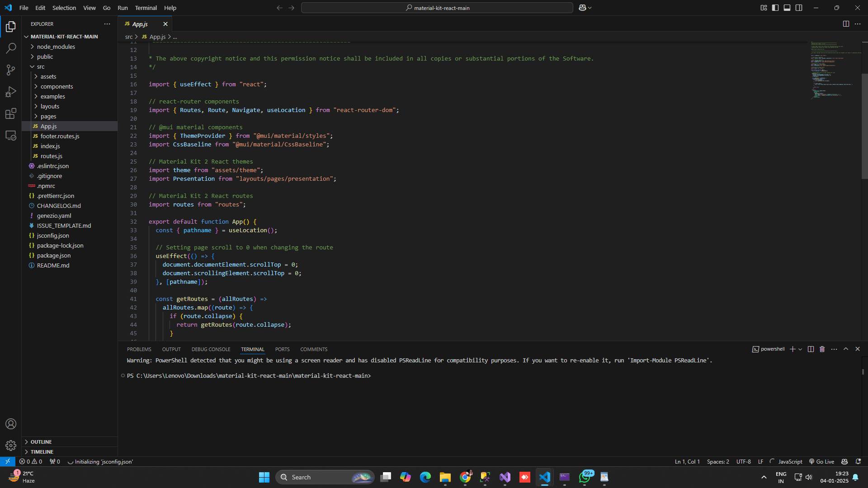
Task: Open the Search view in activity bar
Action: 11,48
